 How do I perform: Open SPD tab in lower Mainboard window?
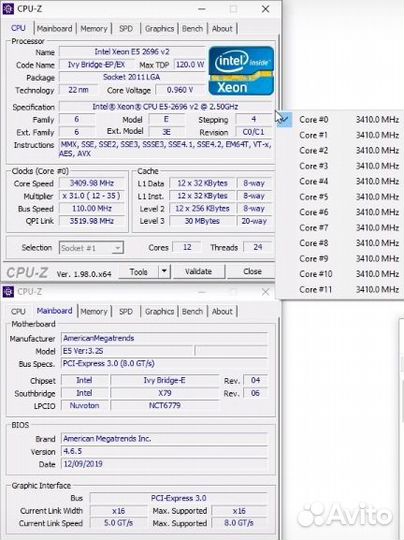[126, 311]
